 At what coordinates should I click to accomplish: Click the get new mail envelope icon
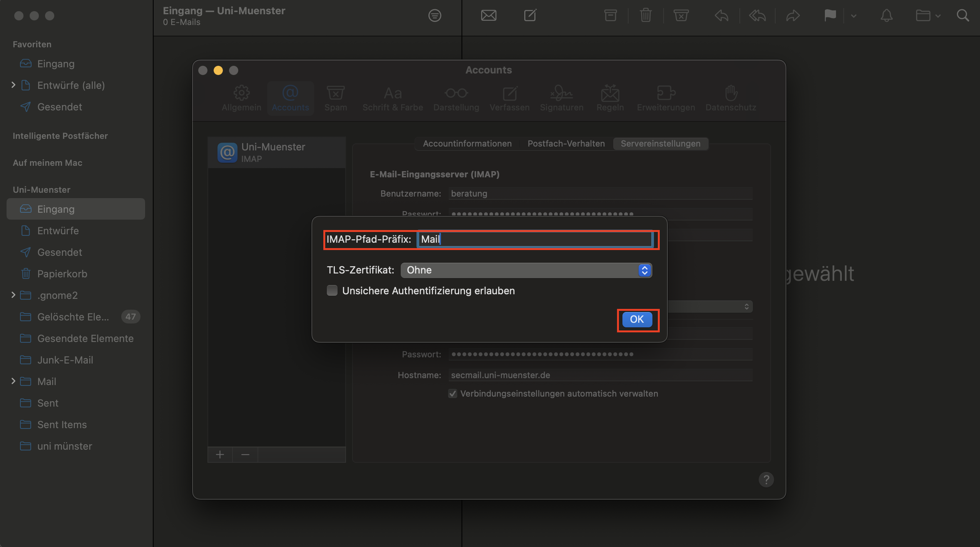point(488,16)
